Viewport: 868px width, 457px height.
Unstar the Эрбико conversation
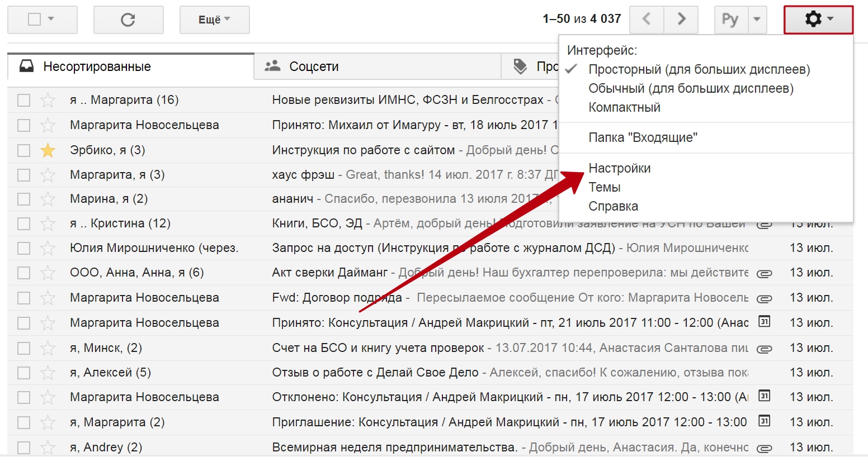tap(48, 150)
